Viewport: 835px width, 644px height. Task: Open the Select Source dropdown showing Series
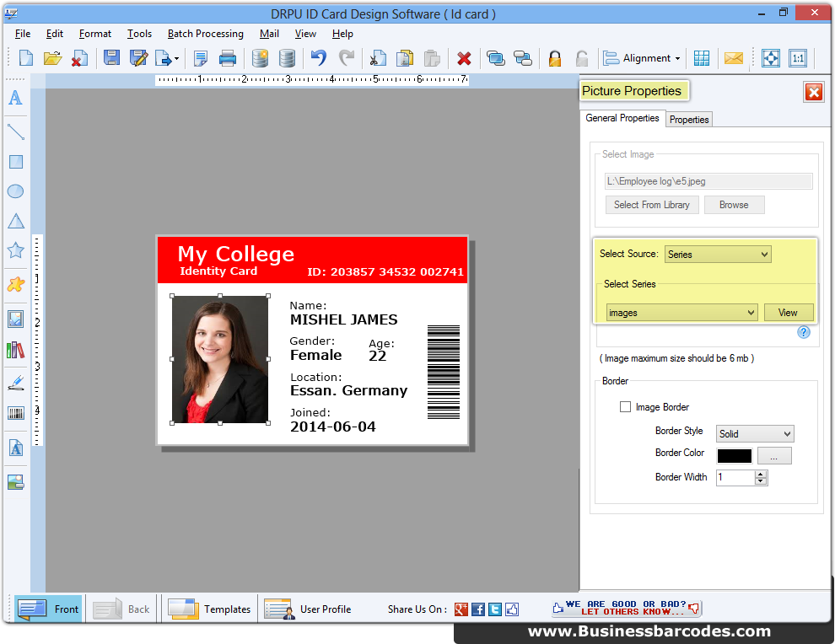[718, 254]
